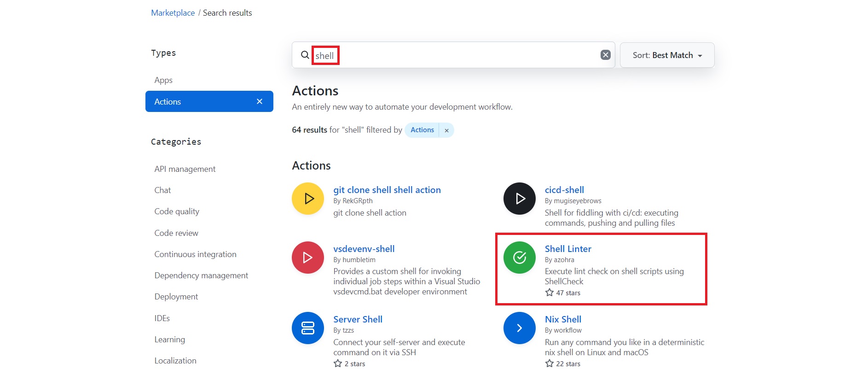Click '64 results' count text
This screenshot has width=868, height=375.
[309, 130]
